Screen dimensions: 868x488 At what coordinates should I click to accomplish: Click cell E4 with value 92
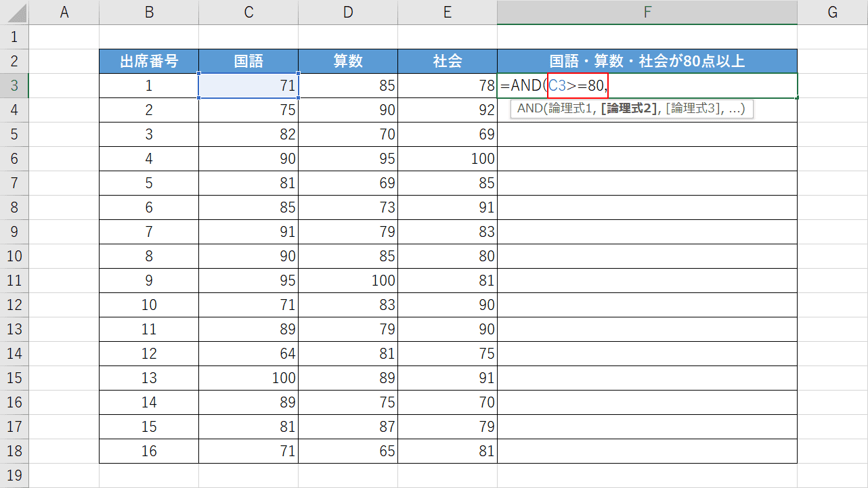pyautogui.click(x=448, y=110)
